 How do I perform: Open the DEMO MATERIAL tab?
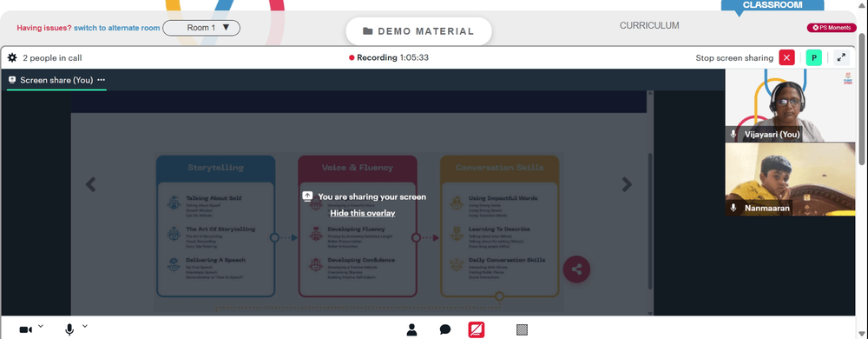click(x=418, y=31)
